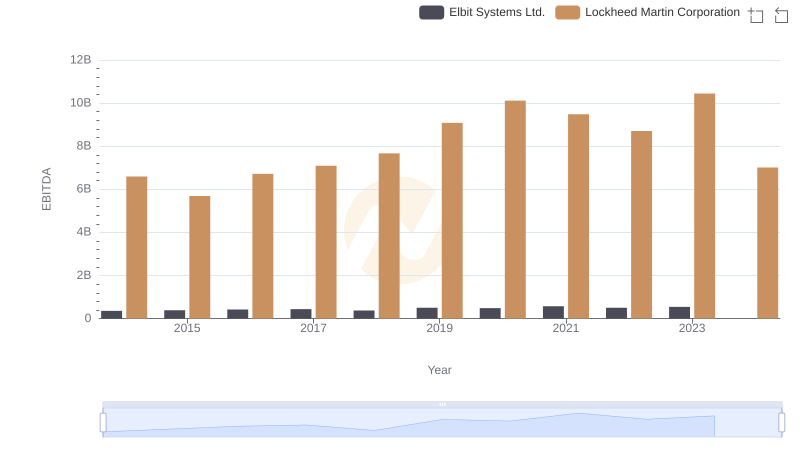
Task: Select Lockheed Martin bar for 2022
Action: pyautogui.click(x=641, y=225)
